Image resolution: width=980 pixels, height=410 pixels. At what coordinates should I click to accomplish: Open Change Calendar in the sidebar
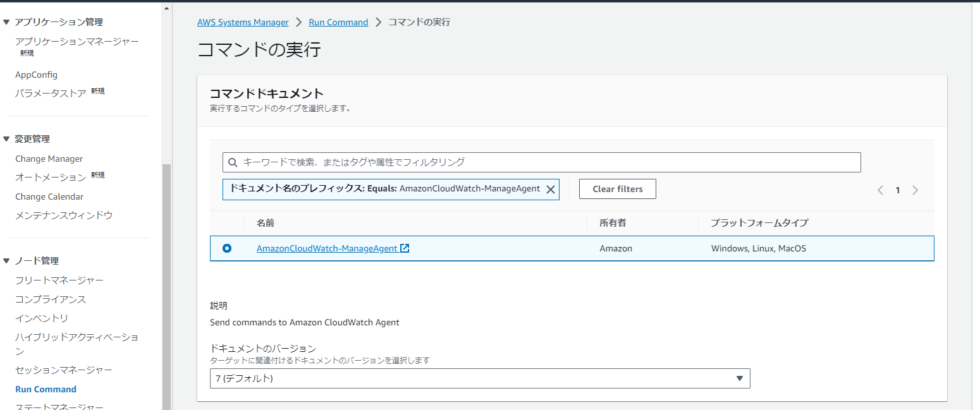click(49, 196)
